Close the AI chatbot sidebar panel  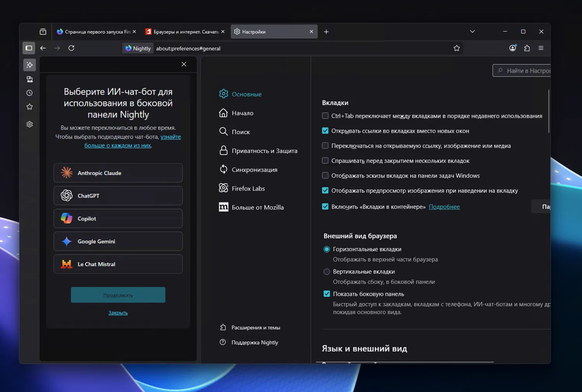click(184, 64)
